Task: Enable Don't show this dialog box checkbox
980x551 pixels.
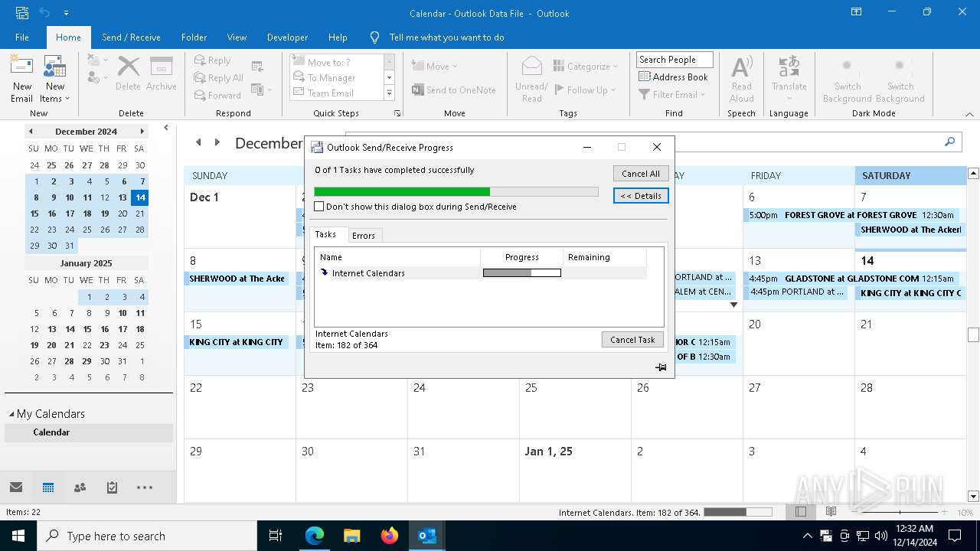Action: 319,207
